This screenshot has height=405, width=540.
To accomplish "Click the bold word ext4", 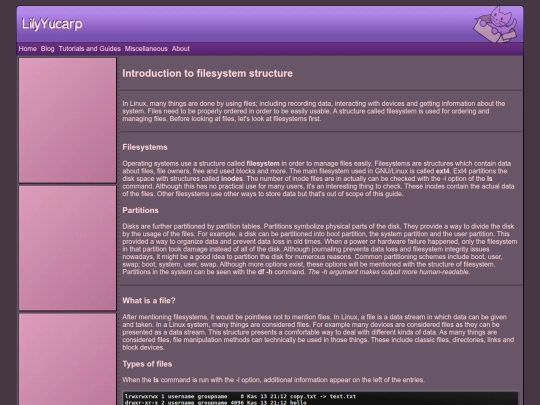I will (443, 171).
